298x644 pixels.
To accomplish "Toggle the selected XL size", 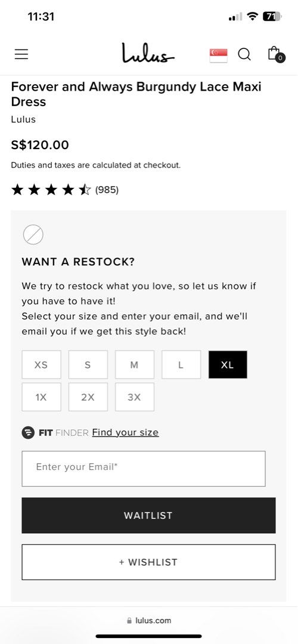I will point(228,365).
